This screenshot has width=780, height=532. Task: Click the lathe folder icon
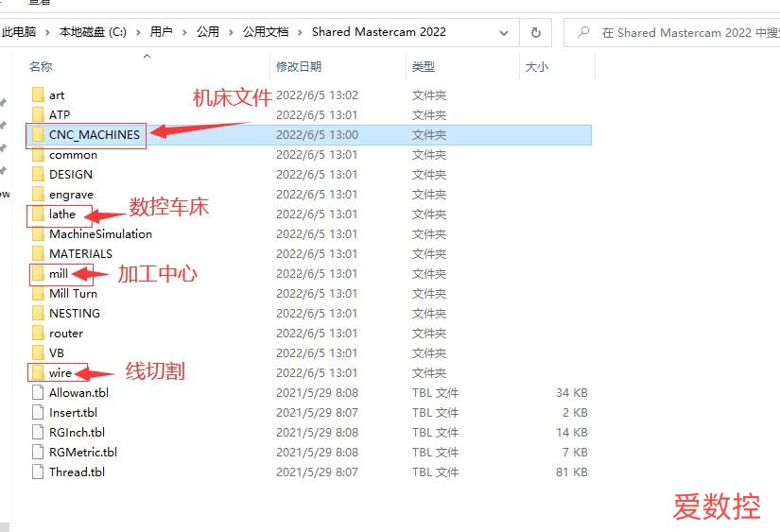(38, 215)
